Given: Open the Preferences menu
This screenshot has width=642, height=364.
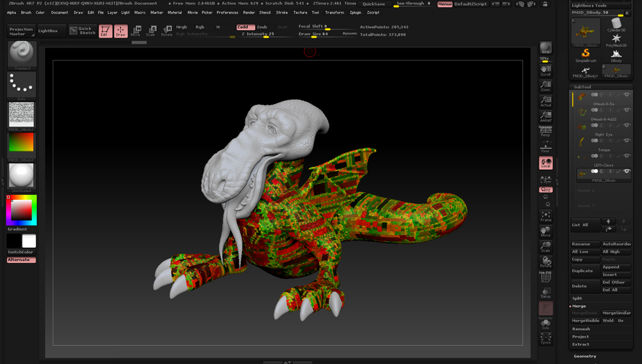Looking at the screenshot, I should (x=227, y=13).
